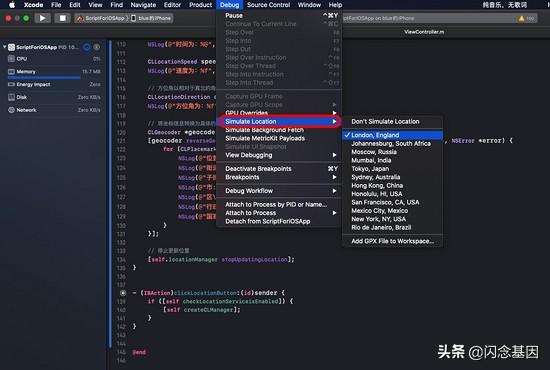Image resolution: width=550 pixels, height=370 pixels.
Task: Close the open Debug menu
Action: click(x=229, y=5)
